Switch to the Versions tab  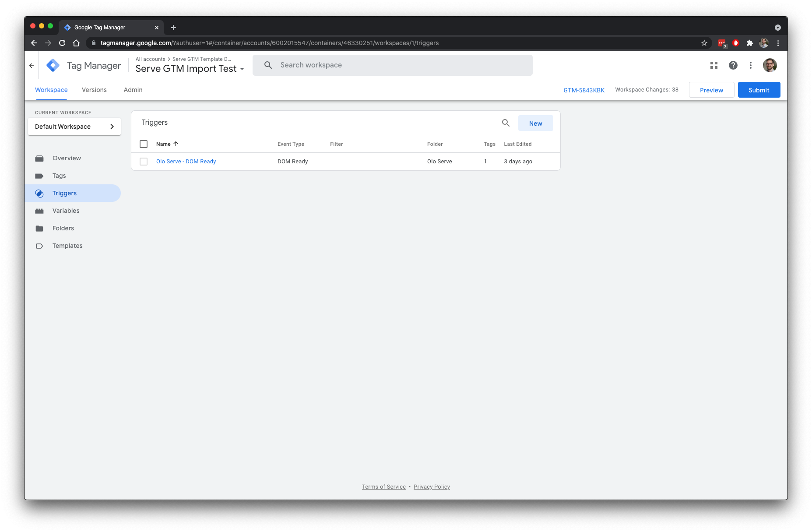pos(94,90)
